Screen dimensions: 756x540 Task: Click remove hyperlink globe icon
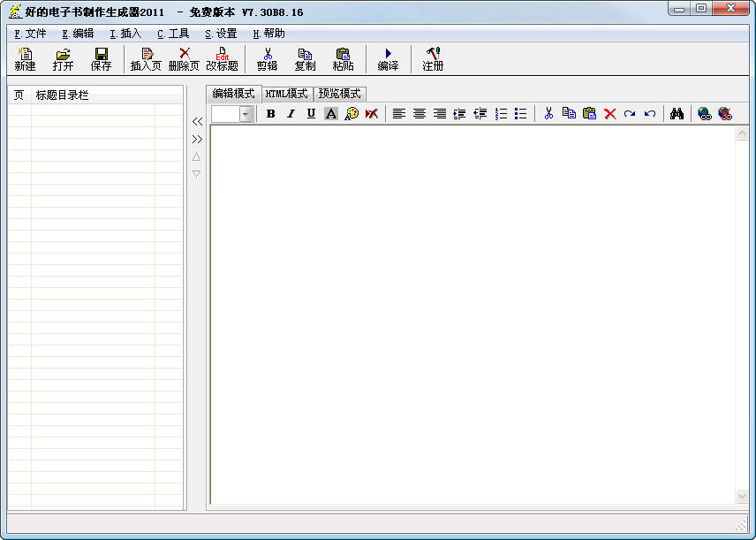pyautogui.click(x=725, y=114)
